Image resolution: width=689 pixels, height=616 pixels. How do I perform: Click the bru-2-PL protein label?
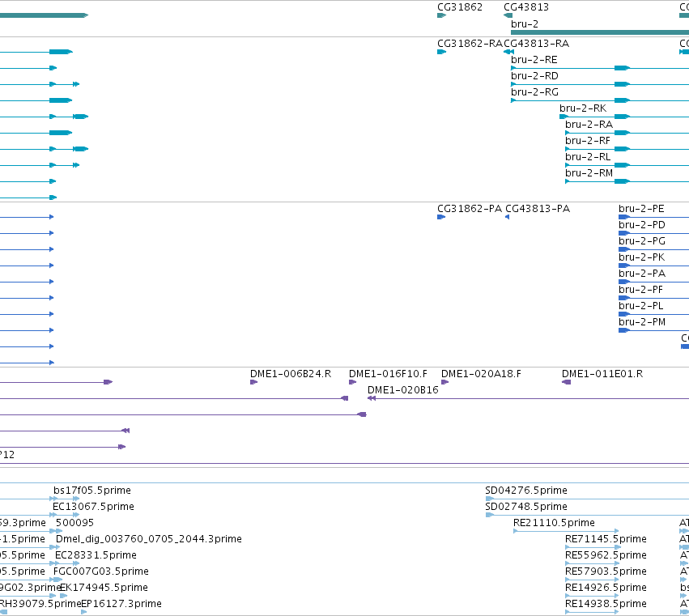coord(640,306)
